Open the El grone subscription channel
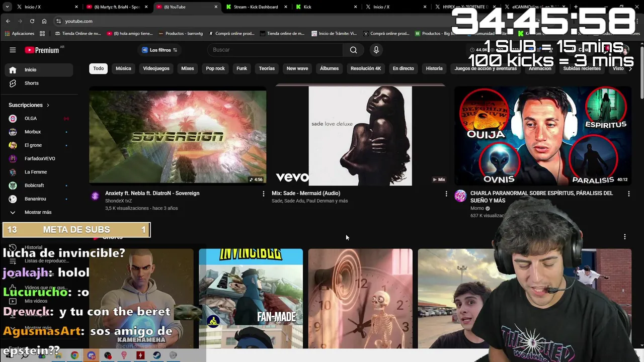 [x=39, y=145]
